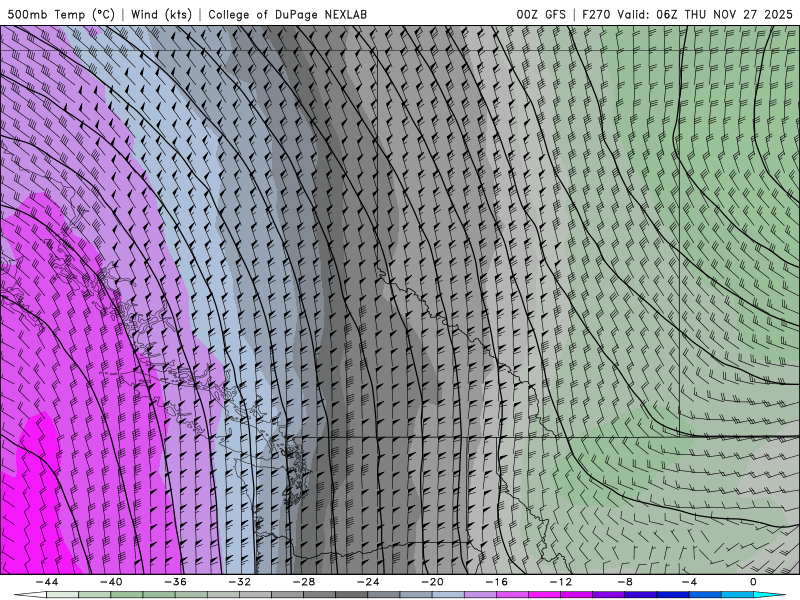
Task: Select the 0 legend label
Action: [753, 582]
